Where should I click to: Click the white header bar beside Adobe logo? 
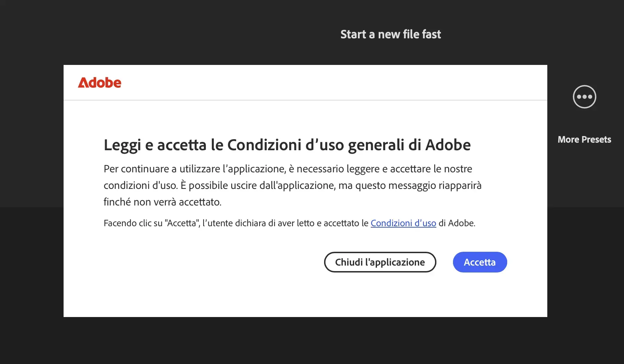[x=332, y=83]
